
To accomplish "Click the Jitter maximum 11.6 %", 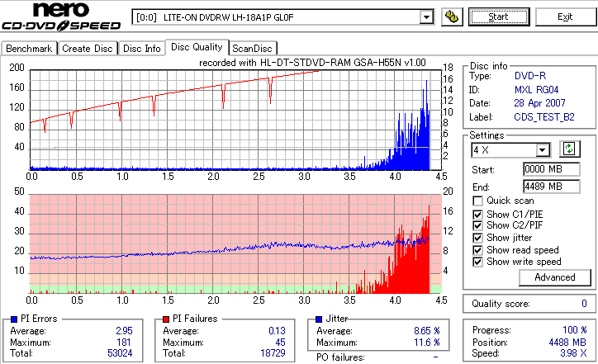I will (427, 343).
